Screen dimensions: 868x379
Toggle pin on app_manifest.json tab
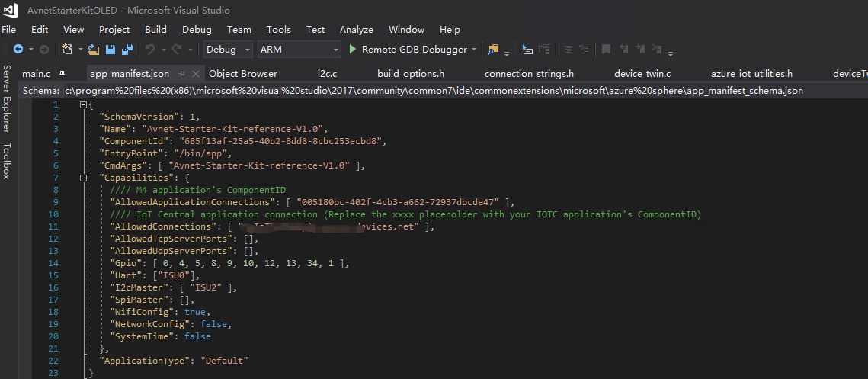point(181,74)
